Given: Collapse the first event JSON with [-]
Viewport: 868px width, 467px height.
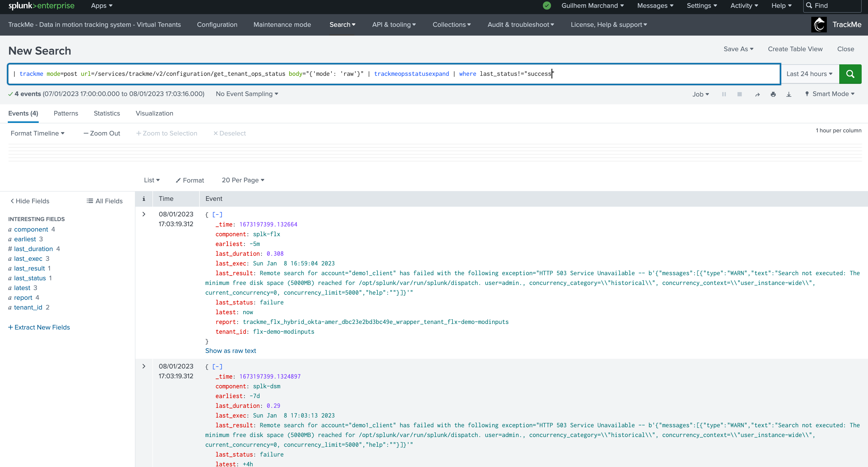Looking at the screenshot, I should tap(217, 214).
